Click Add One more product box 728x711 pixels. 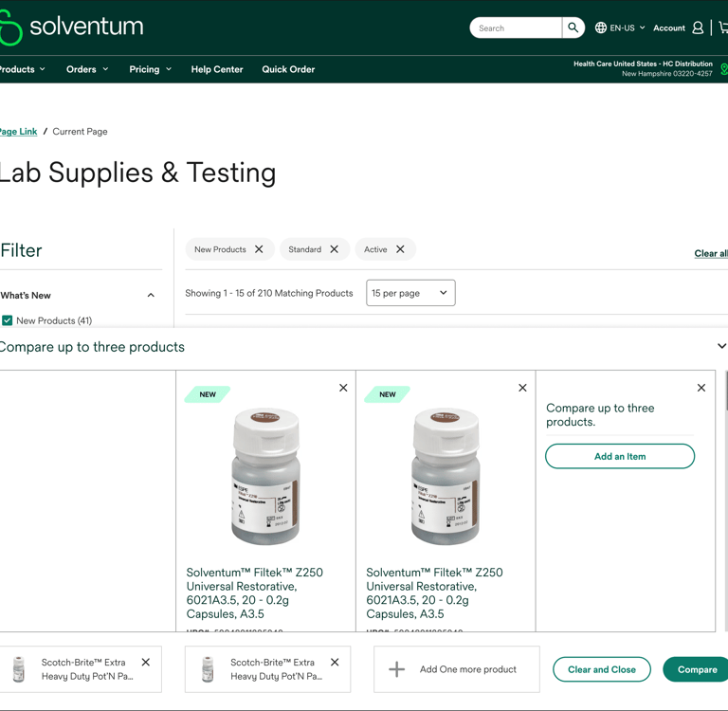pyautogui.click(x=456, y=669)
